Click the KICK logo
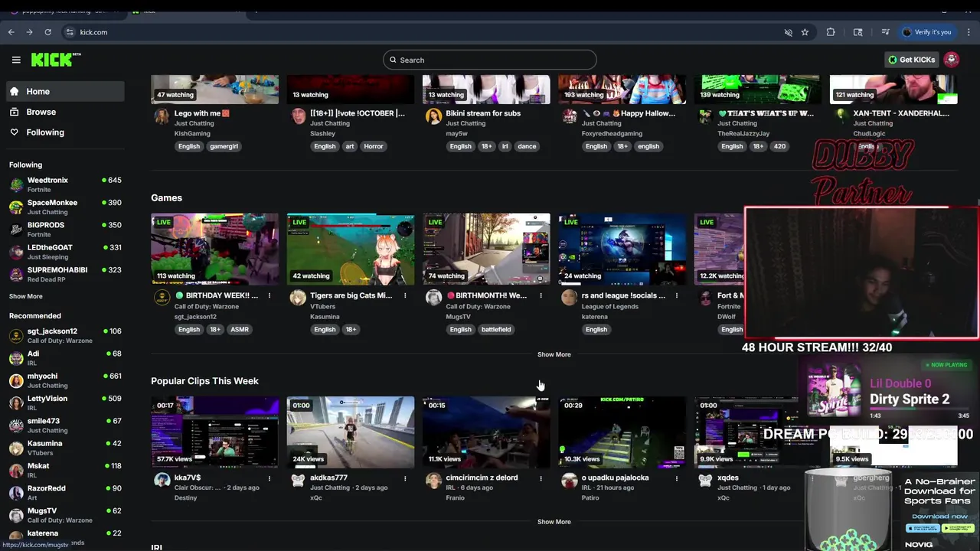This screenshot has height=551, width=980. pyautogui.click(x=56, y=60)
